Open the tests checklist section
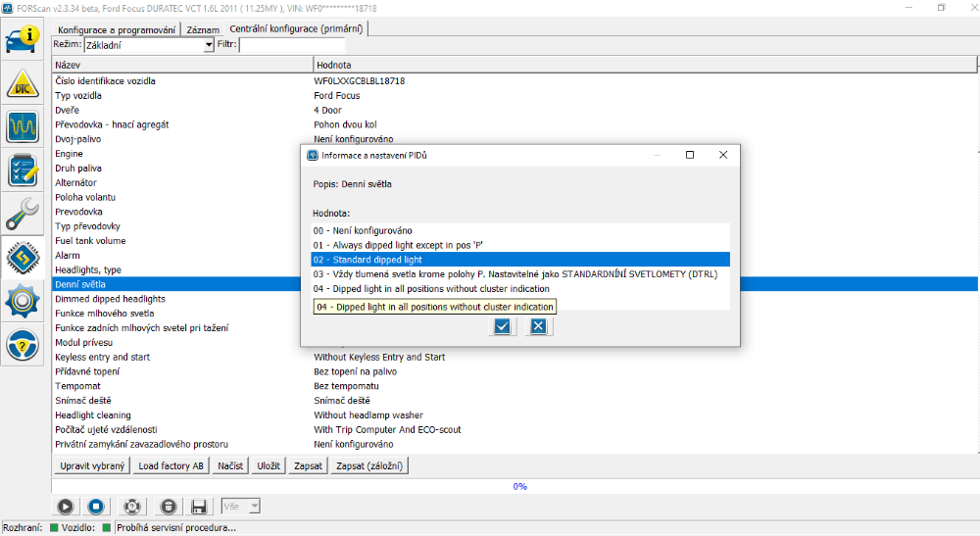This screenshot has width=980, height=536. pyautogui.click(x=22, y=171)
